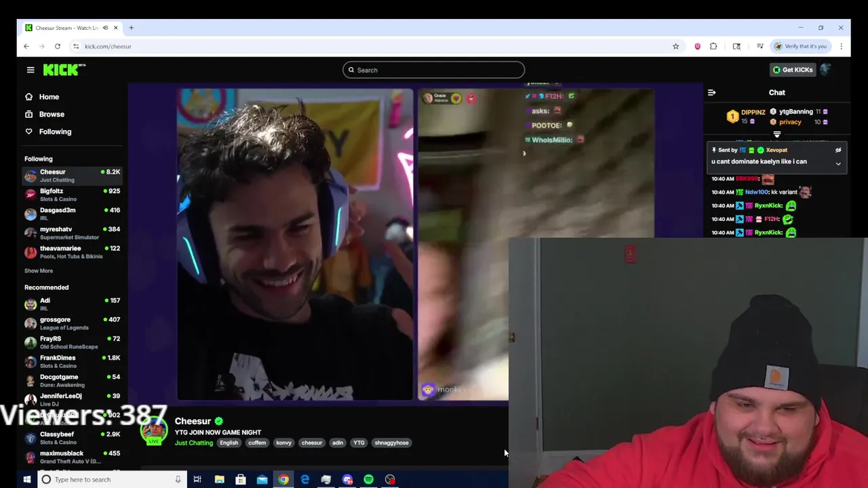Click F12H username in chat

pyautogui.click(x=772, y=220)
